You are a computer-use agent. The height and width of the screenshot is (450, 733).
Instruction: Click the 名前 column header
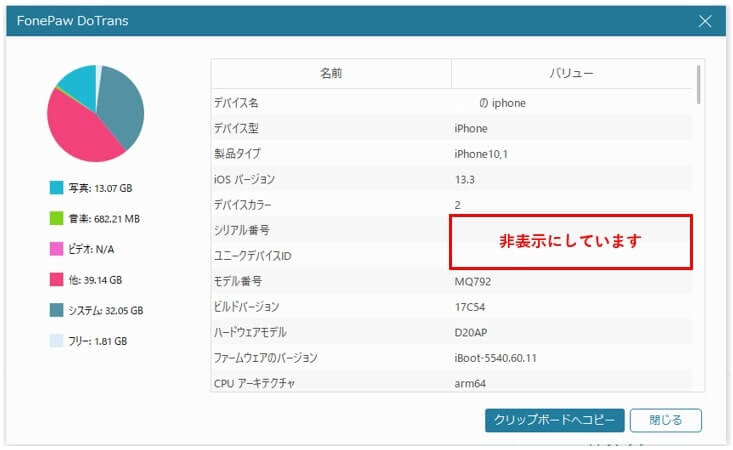tap(331, 73)
